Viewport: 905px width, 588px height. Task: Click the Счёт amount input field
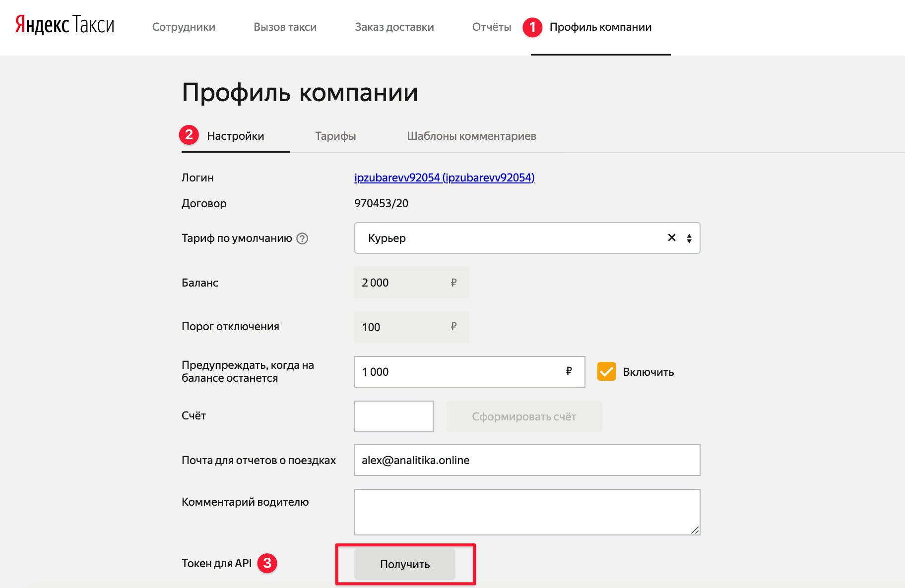394,416
